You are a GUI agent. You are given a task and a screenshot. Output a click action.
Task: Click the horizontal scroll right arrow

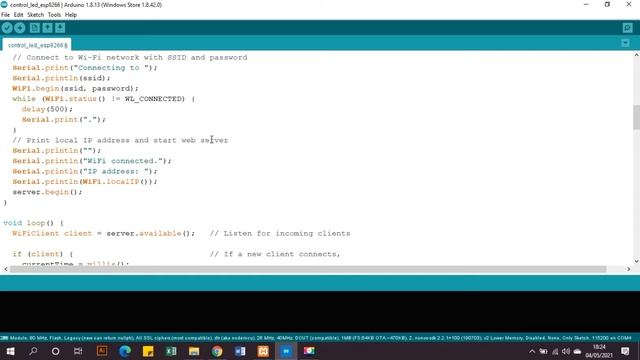tap(629, 269)
